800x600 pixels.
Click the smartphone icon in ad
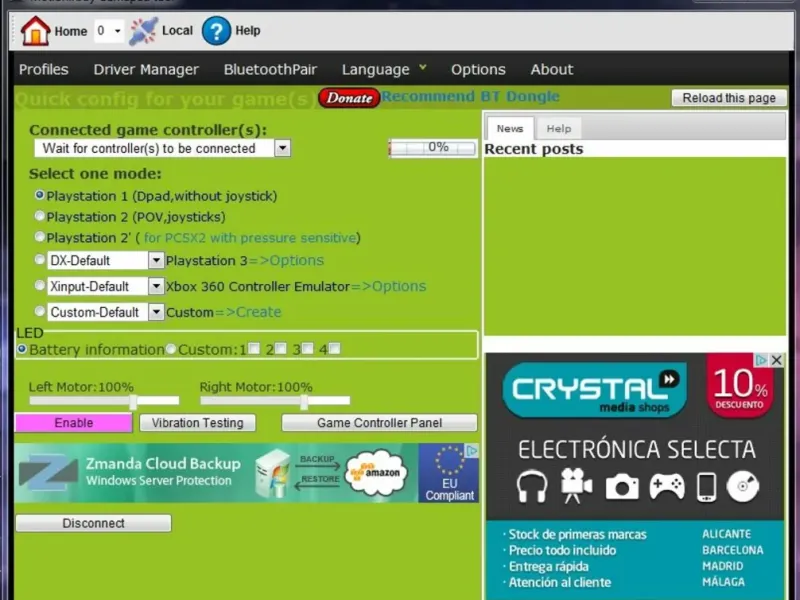point(707,487)
